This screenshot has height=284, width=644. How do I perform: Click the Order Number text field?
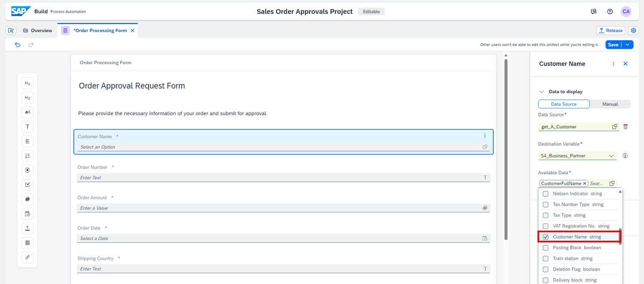284,178
